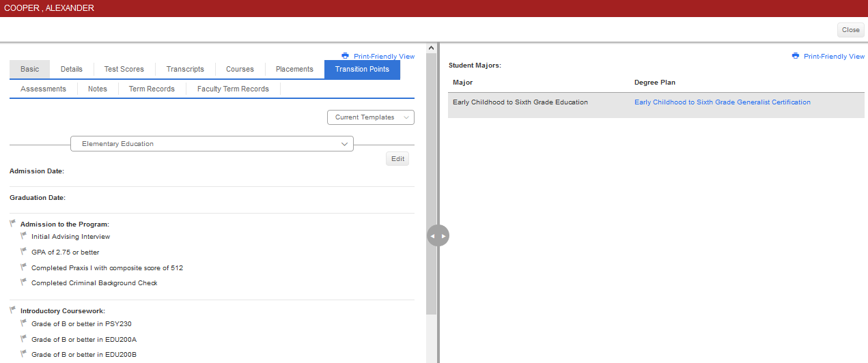This screenshot has height=363, width=868.
Task: Open the Courses tab
Action: point(240,69)
